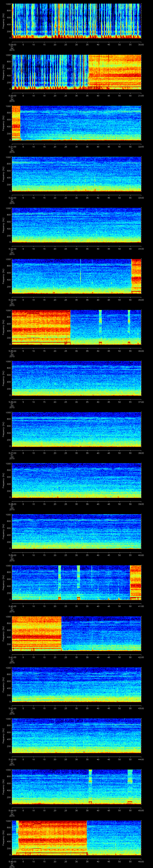Select the spectrogram plot beginning at 5:31:00
The height and width of the screenshot is (868, 153).
point(76,123)
